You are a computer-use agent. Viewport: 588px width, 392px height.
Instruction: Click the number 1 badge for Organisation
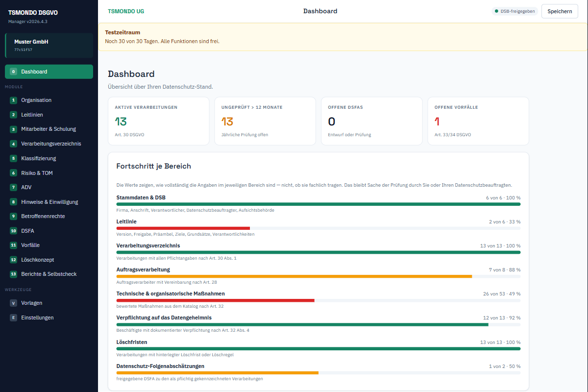coord(13,100)
